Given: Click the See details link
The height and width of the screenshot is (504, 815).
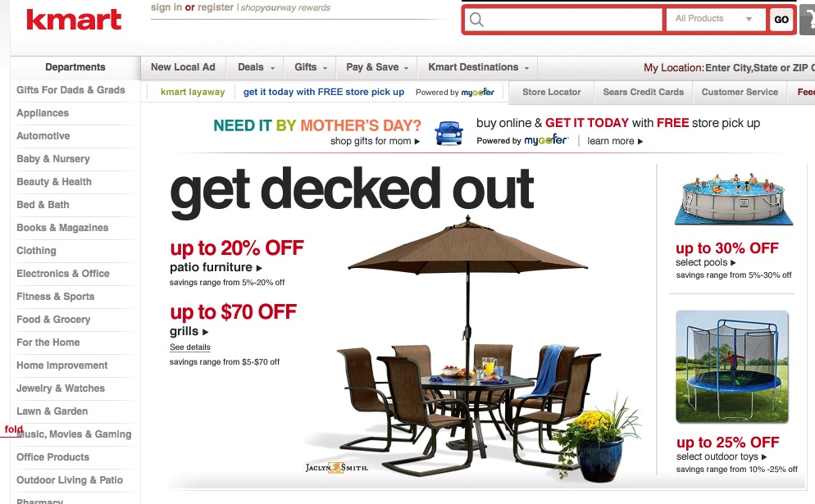Looking at the screenshot, I should [x=189, y=347].
